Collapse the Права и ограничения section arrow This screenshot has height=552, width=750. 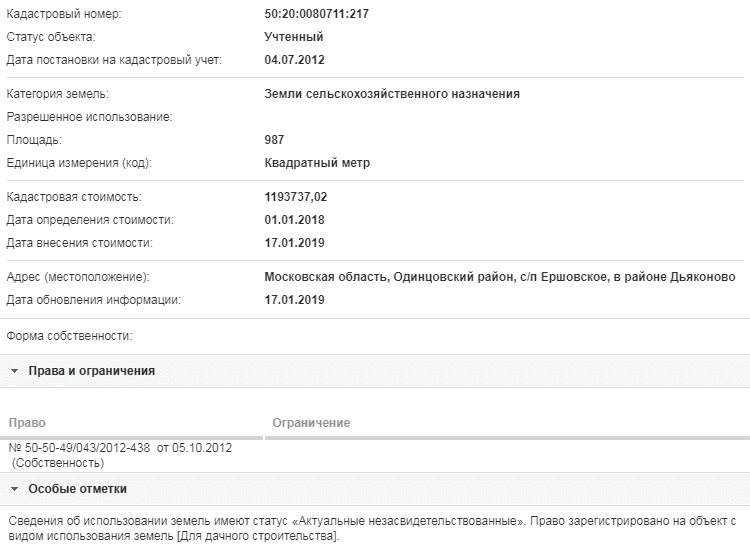pyautogui.click(x=14, y=371)
